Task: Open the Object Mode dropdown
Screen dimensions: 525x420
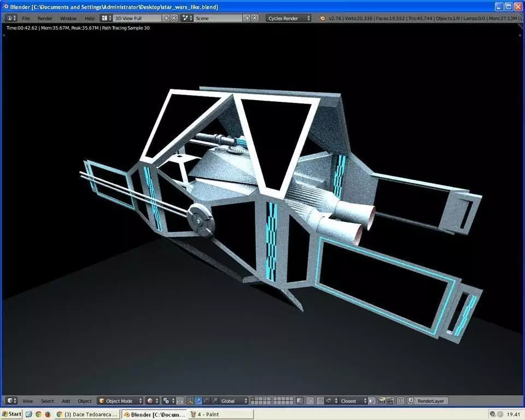Action: pyautogui.click(x=120, y=400)
